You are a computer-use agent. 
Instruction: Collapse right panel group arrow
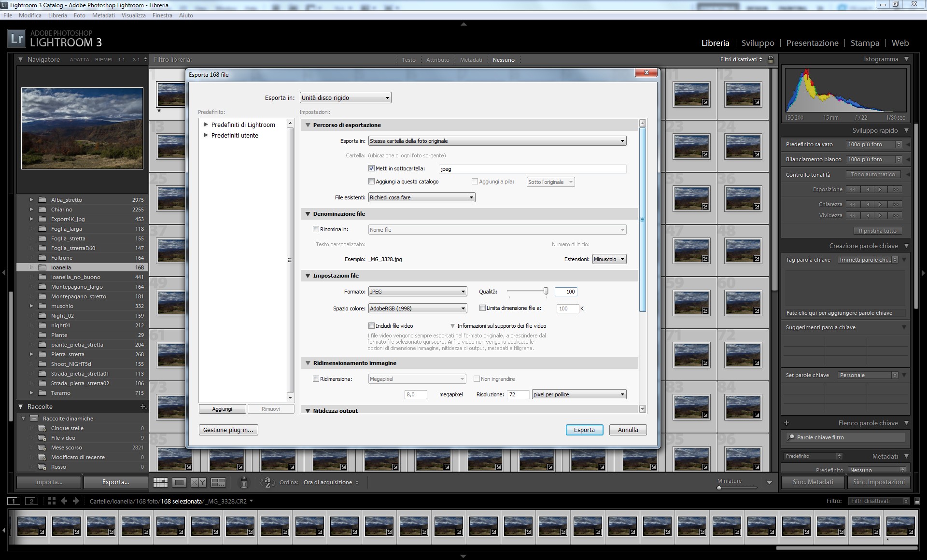point(923,273)
